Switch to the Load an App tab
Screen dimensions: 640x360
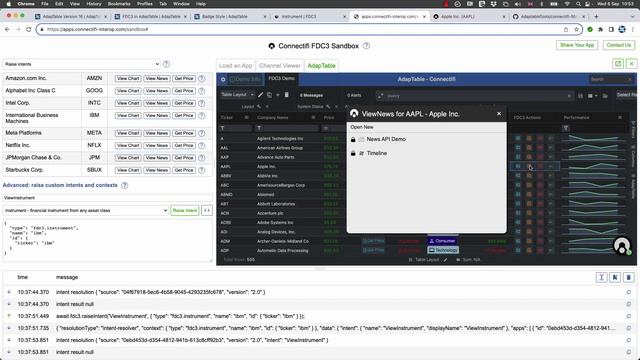point(236,66)
